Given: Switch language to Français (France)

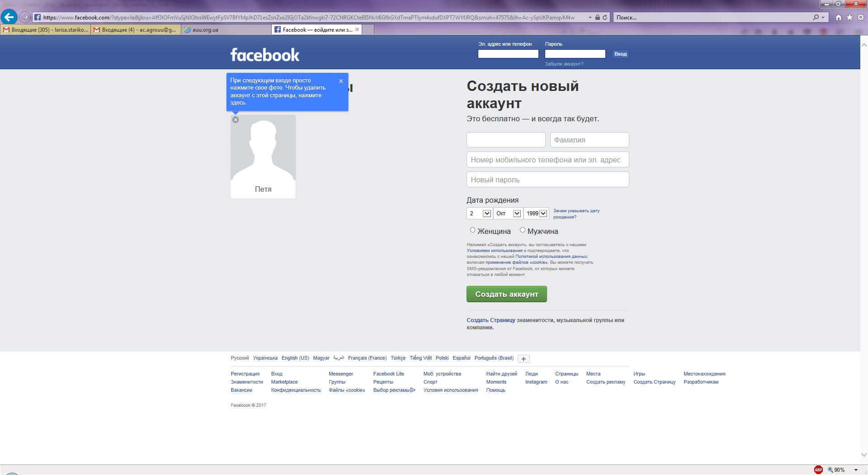Looking at the screenshot, I should [x=367, y=358].
